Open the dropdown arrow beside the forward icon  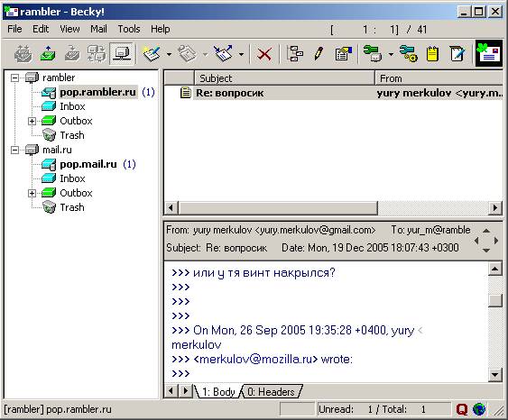coord(241,54)
